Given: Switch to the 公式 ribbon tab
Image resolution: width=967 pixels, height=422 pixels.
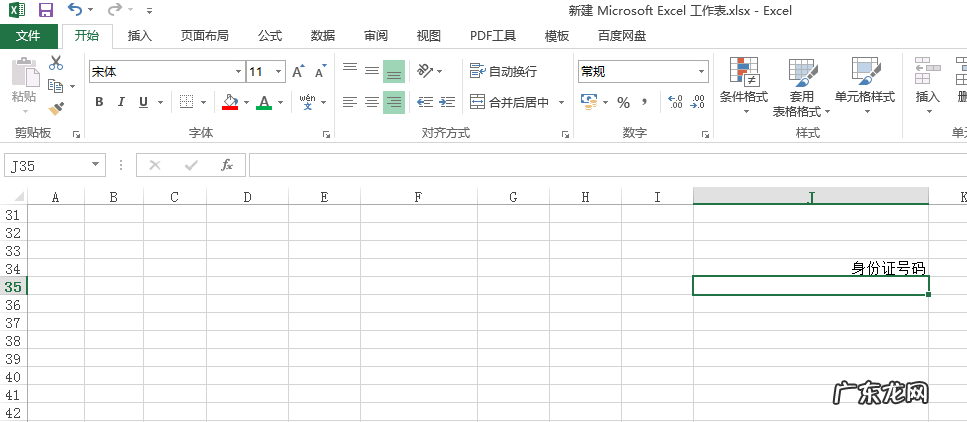Looking at the screenshot, I should (270, 36).
